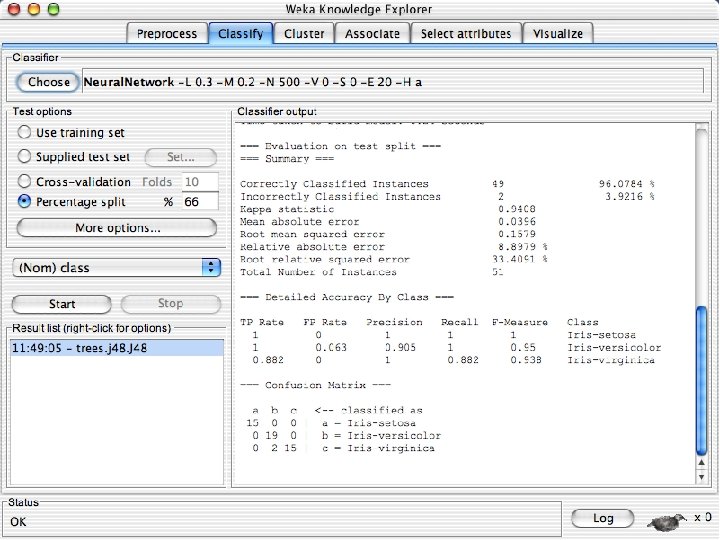720x540 pixels.
Task: Switch to the Classify tab
Action: click(x=241, y=34)
